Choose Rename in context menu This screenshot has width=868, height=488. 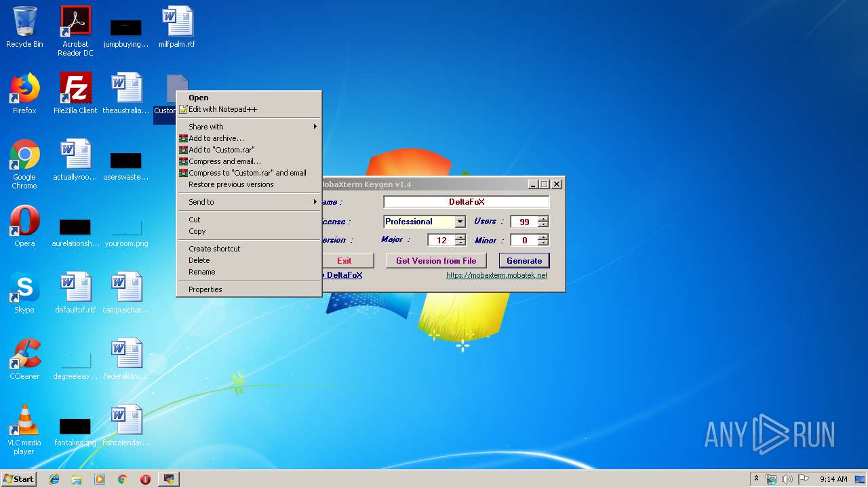click(x=249, y=272)
